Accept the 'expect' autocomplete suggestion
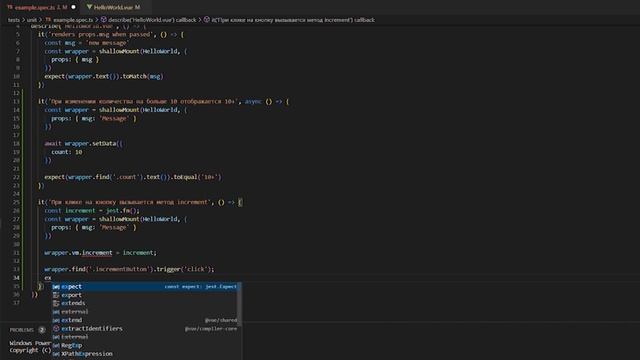640x360 pixels. [x=146, y=287]
